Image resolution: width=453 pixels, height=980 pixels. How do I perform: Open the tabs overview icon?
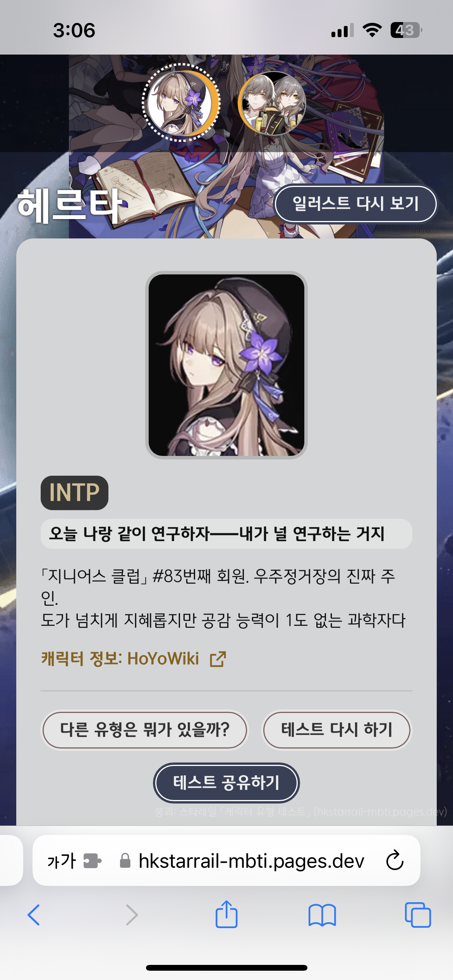[x=418, y=915]
